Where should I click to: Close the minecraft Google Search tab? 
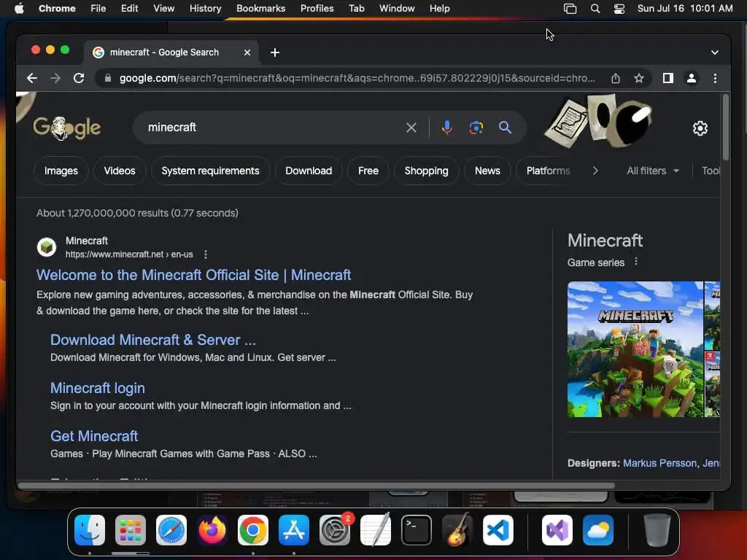tap(247, 52)
